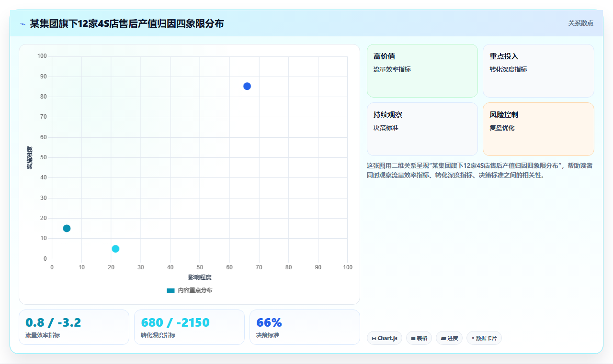Click the teal legend color box

click(170, 291)
